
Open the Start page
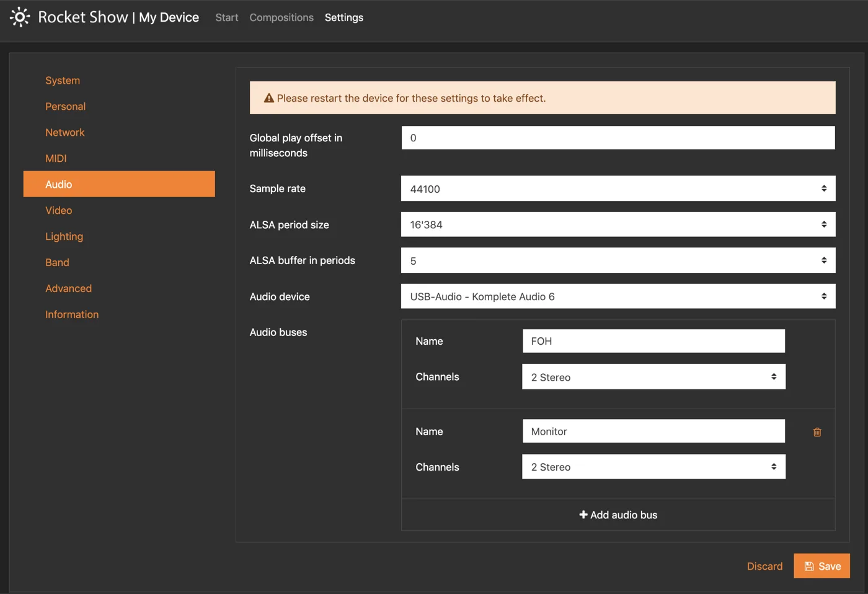point(226,17)
